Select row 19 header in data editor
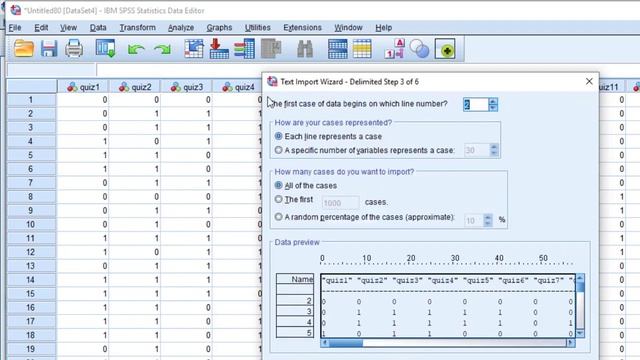The image size is (640, 360). pyautogui.click(x=31, y=349)
